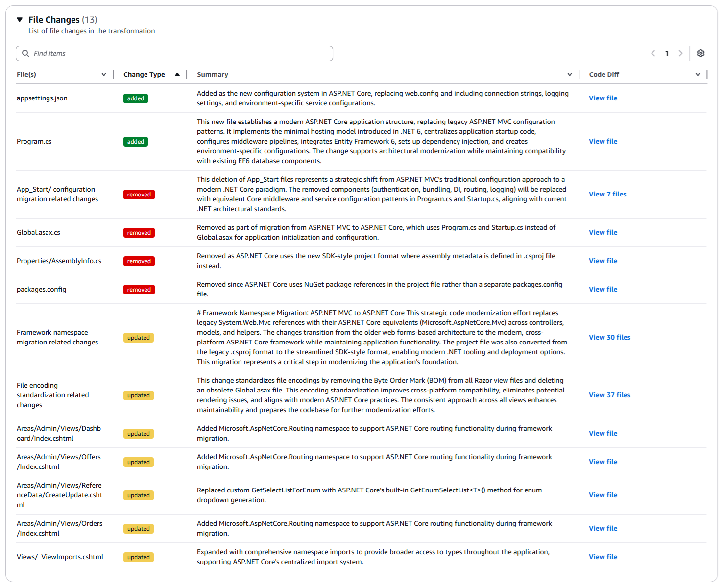Open View 37 files for file encoding changes
Screen dimensions: 724x588
609,395
